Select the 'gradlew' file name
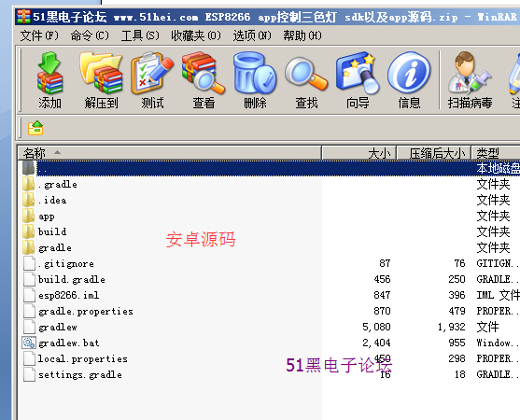The width and height of the screenshot is (520, 420). 58,328
